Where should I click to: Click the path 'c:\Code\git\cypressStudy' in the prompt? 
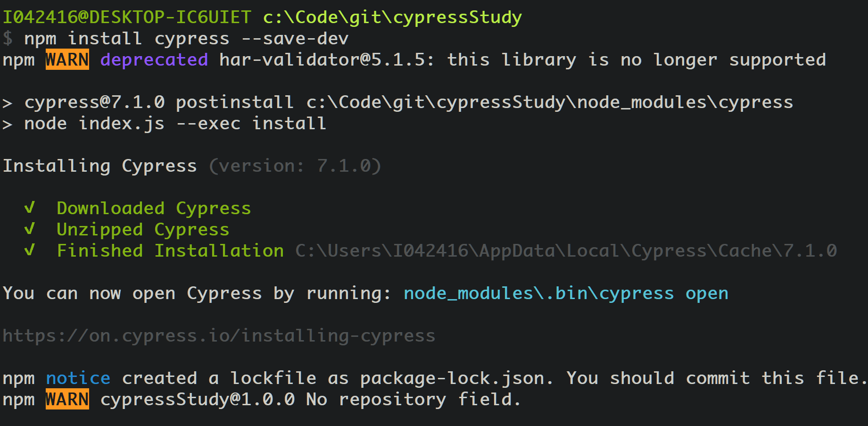pyautogui.click(x=392, y=17)
